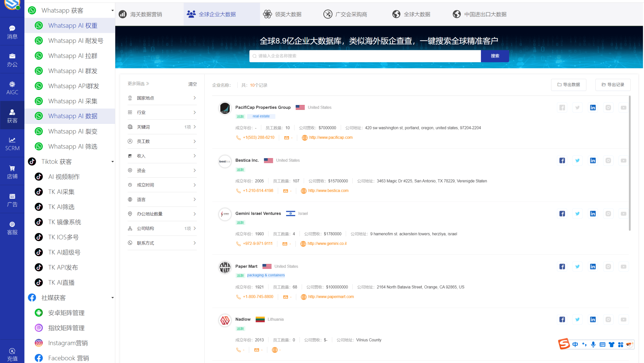Toggle Chinese/English input with 中 icon
This screenshot has width=644, height=363.
[575, 344]
